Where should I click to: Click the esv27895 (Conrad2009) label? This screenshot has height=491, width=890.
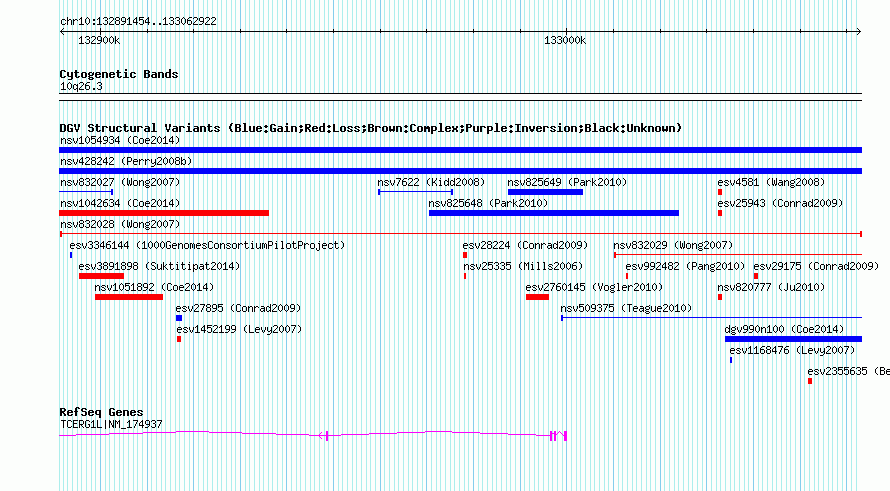pos(238,308)
